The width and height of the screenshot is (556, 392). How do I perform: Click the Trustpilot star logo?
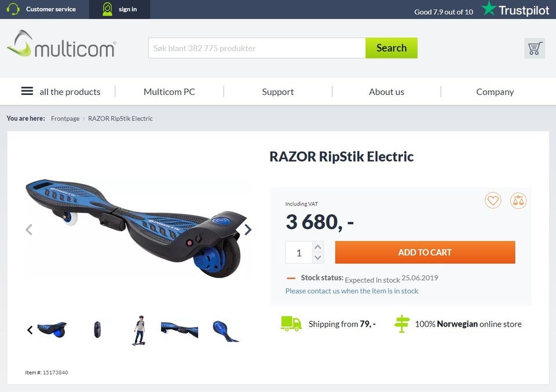pos(489,9)
